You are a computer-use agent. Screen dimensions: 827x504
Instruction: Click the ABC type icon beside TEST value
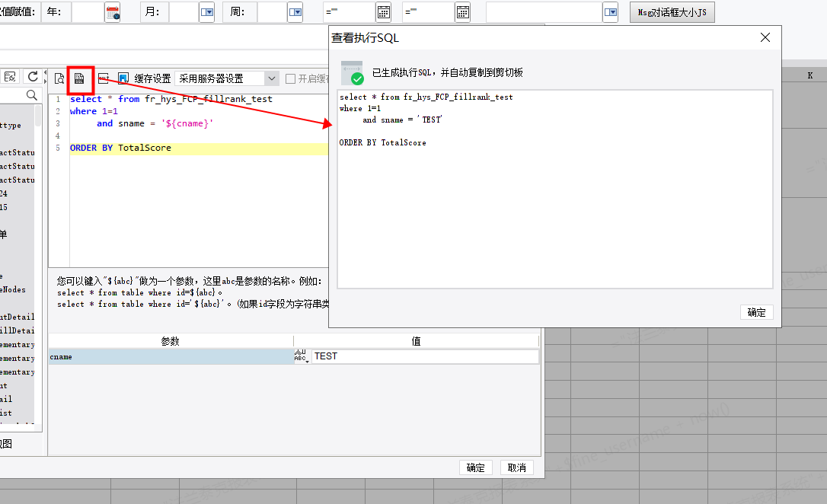[301, 356]
